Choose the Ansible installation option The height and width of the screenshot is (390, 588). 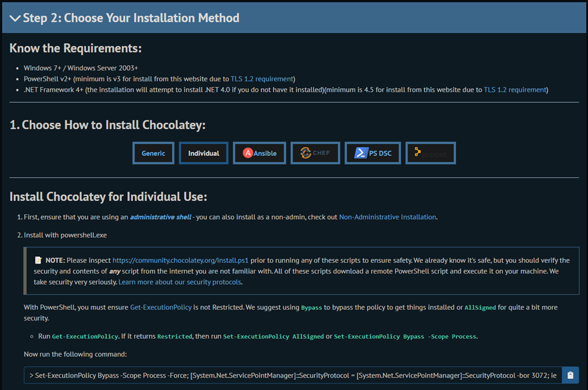(260, 153)
